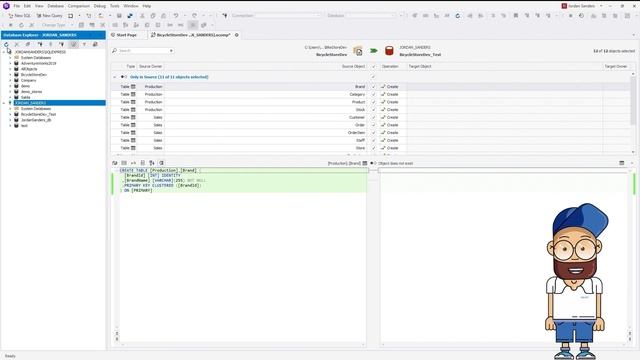Select the JordanSanders_db tree item
Image resolution: width=640 pixels, height=360 pixels.
click(36, 120)
